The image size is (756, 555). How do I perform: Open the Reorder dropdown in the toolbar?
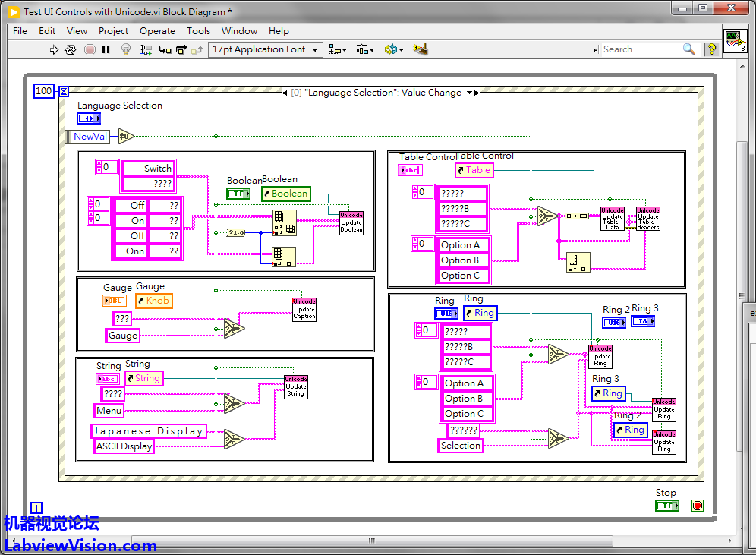point(393,49)
